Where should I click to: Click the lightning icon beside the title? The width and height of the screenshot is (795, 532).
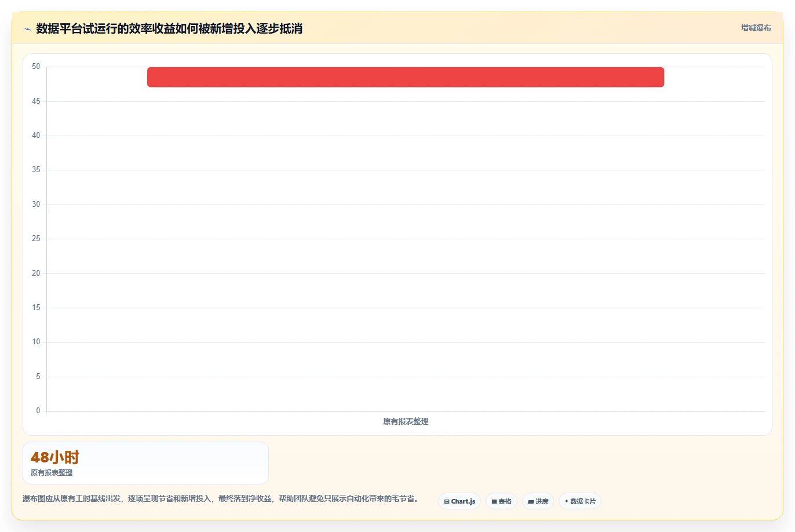[x=27, y=29]
